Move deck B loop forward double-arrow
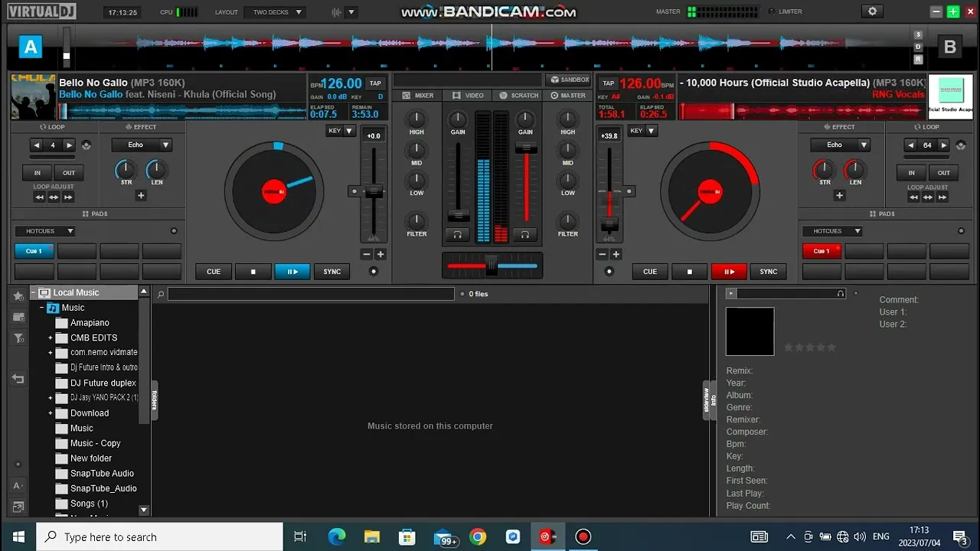 pyautogui.click(x=942, y=197)
